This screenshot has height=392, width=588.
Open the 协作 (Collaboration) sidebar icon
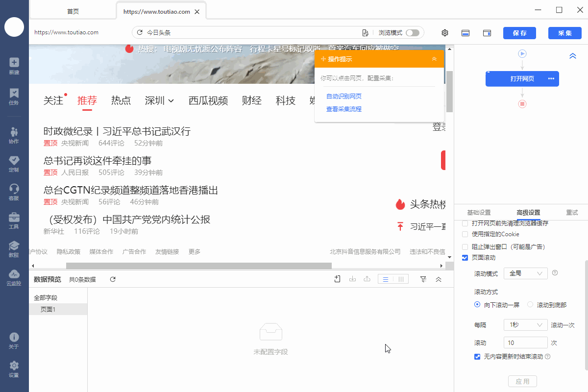(14, 135)
